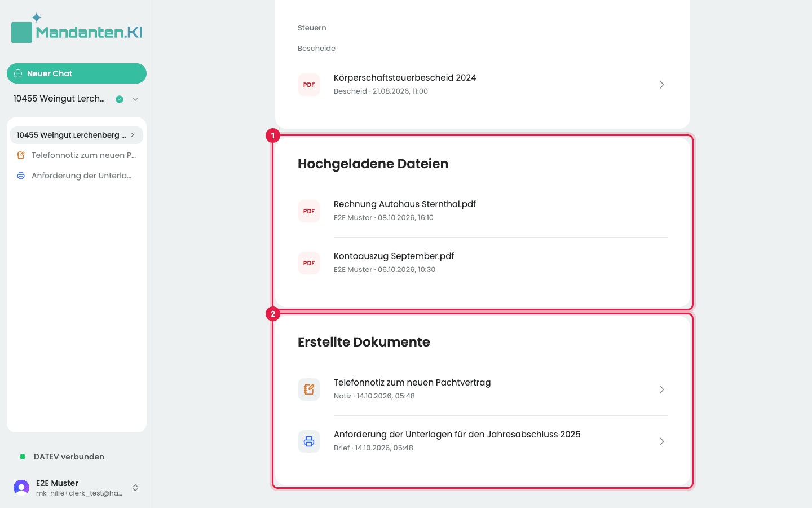Click the 10455 Weingut Lerch... client name

(59, 99)
